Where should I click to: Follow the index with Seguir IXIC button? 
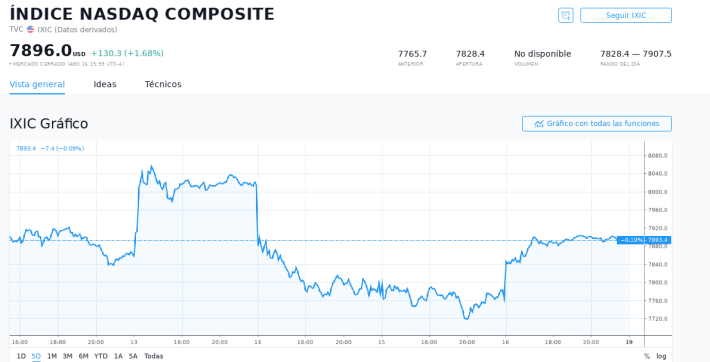pos(626,15)
